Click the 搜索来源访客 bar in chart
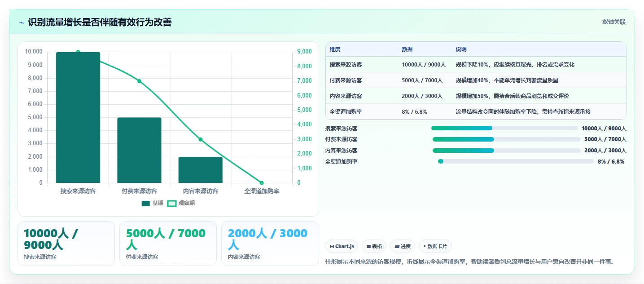Viewport: 644px width, 284px height. [78, 118]
